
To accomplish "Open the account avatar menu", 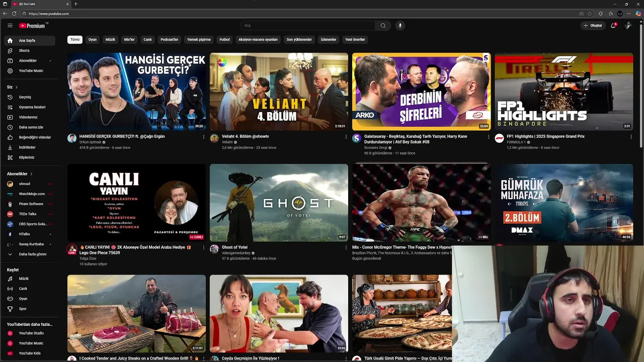I will (627, 26).
